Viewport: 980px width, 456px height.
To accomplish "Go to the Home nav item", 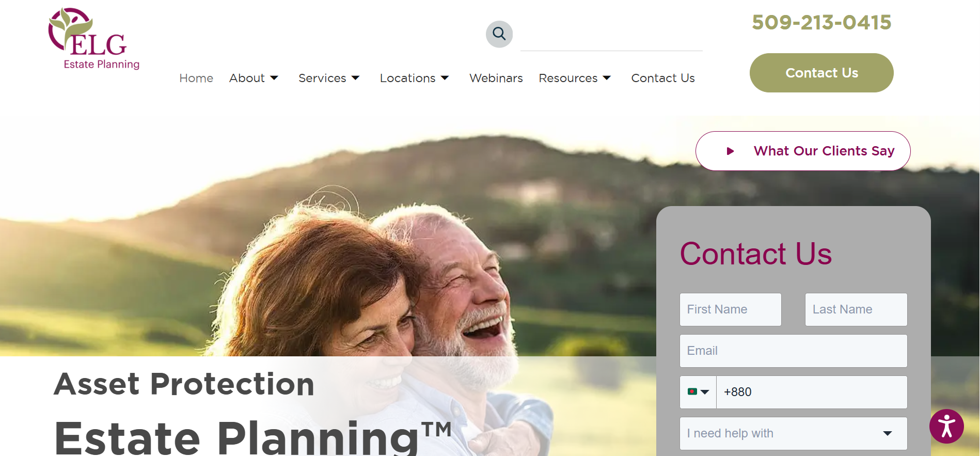I will click(x=196, y=78).
